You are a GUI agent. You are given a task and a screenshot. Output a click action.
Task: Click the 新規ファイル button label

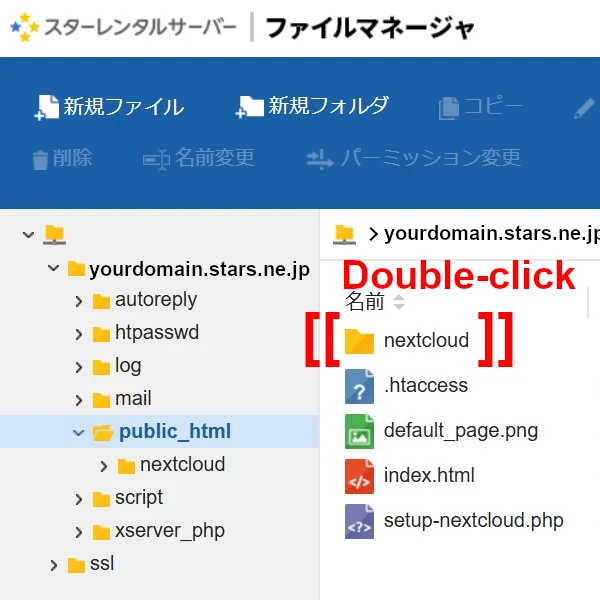[124, 107]
